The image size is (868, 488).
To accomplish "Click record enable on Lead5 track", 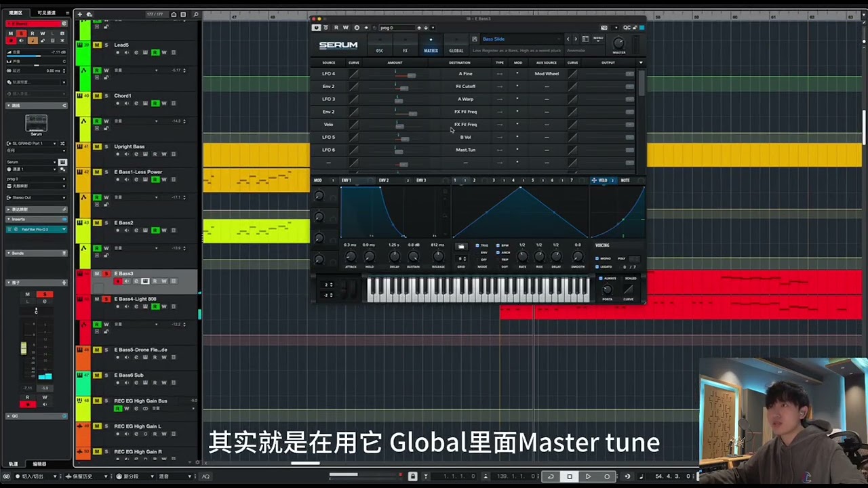I will pyautogui.click(x=117, y=53).
